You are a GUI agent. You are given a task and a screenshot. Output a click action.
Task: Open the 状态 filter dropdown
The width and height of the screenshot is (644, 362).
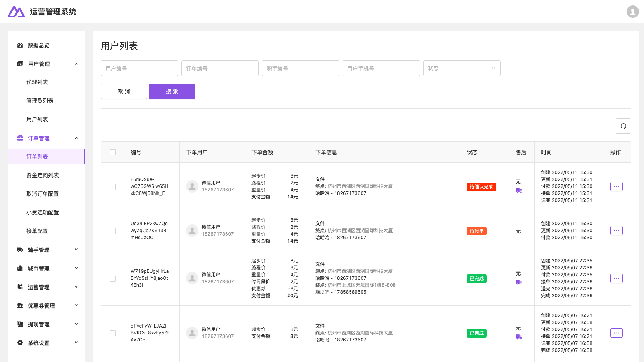[462, 68]
